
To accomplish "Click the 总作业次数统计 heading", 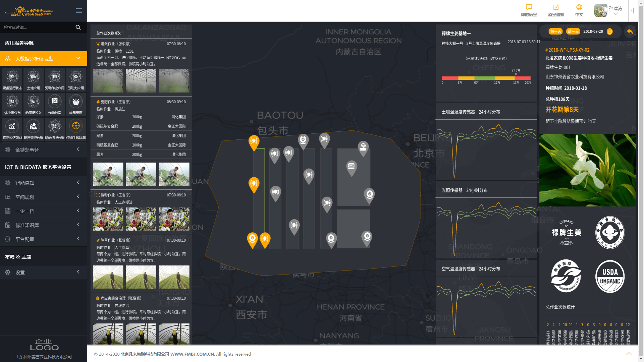I will [x=560, y=307].
